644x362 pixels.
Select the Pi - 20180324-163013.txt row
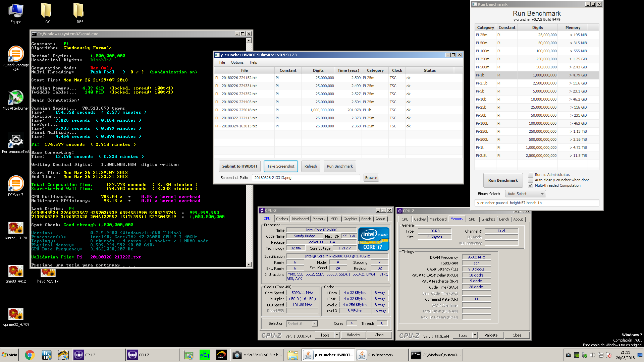pos(338,126)
